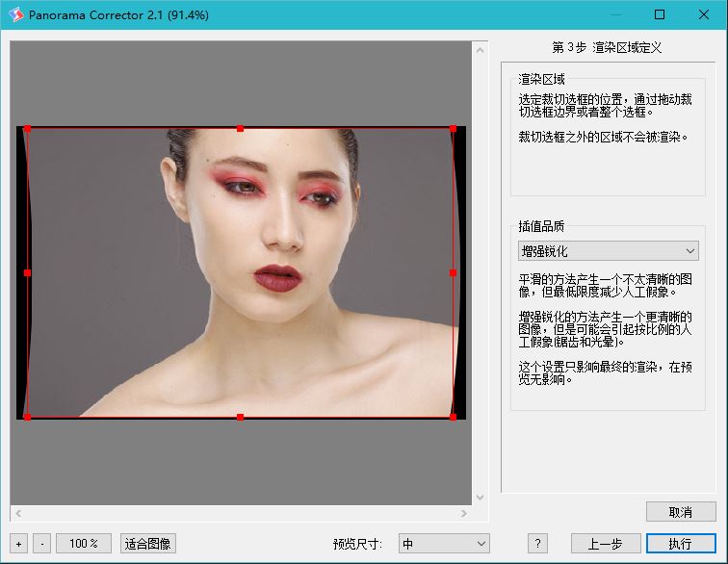
Task: Select the bottom-middle crop frame handle
Action: click(240, 417)
